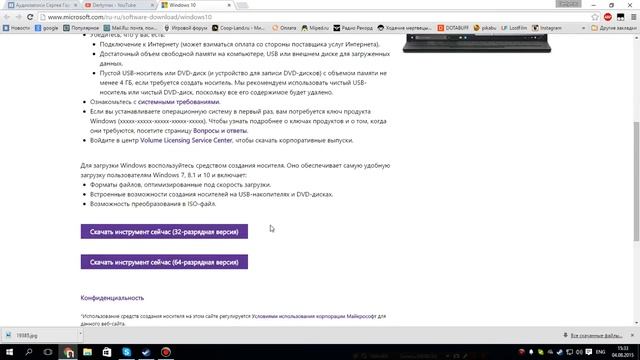Open the Mail.Ru bookmark
Viewport: 640px width, 360px height.
click(x=130, y=28)
